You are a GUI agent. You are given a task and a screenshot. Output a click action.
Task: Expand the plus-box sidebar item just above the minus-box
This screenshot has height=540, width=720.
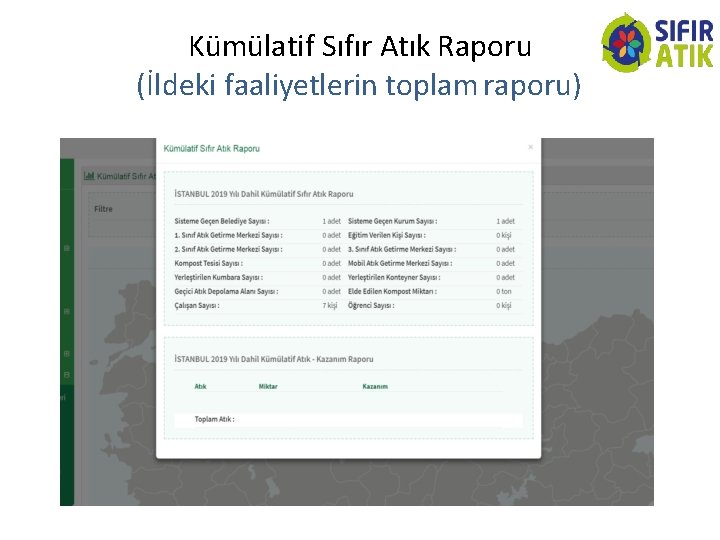[67, 354]
